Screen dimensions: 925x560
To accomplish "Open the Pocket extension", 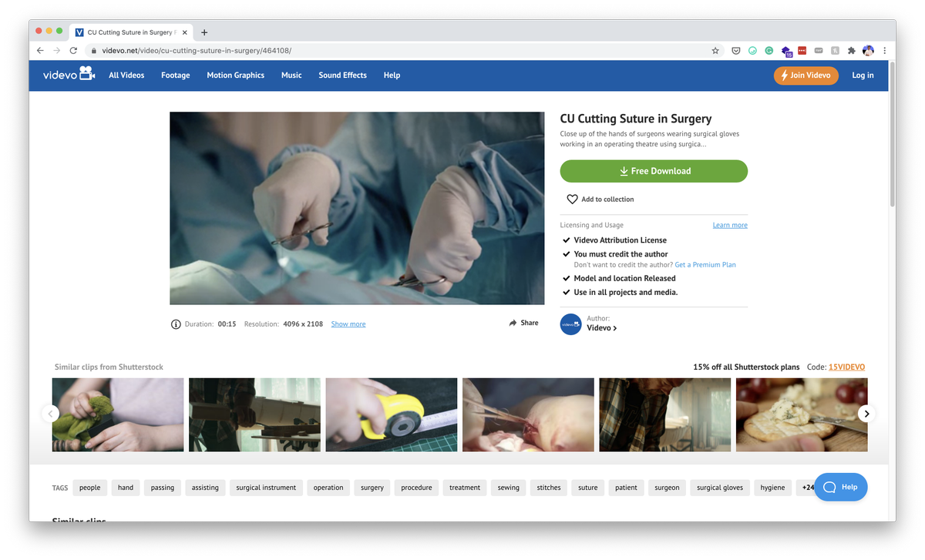I will click(736, 51).
